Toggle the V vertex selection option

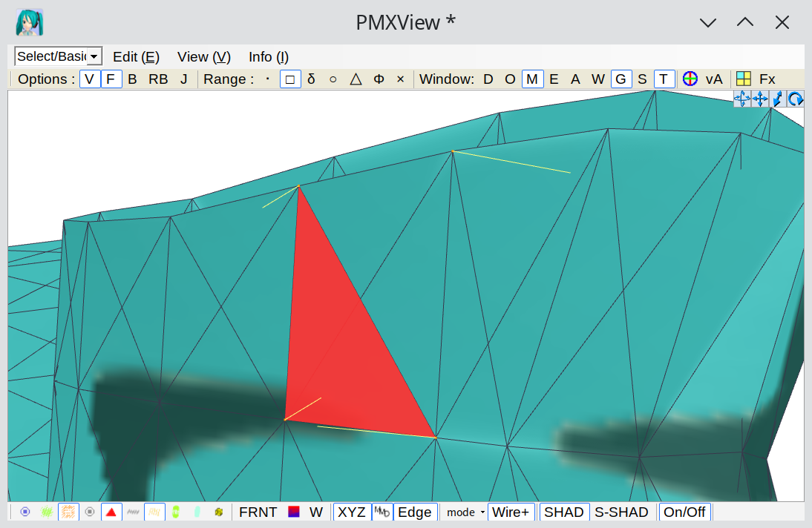click(x=90, y=79)
